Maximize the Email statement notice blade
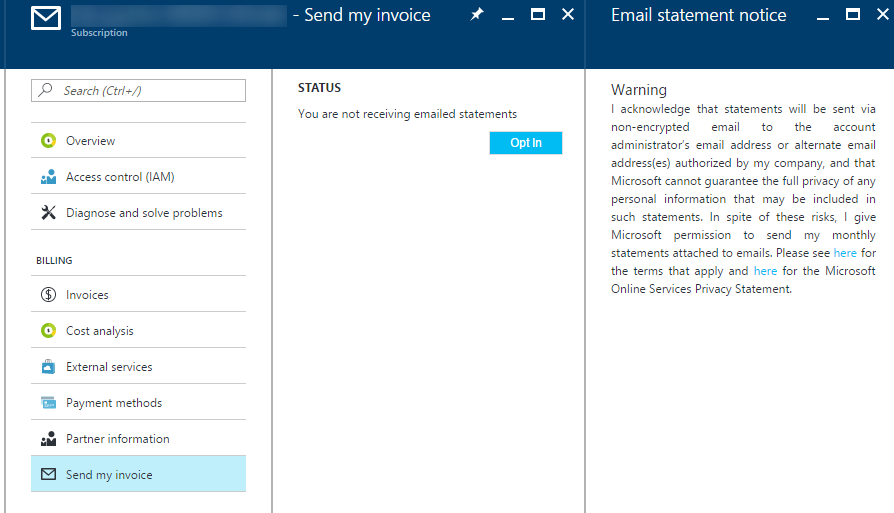The image size is (894, 513). pyautogui.click(x=852, y=15)
